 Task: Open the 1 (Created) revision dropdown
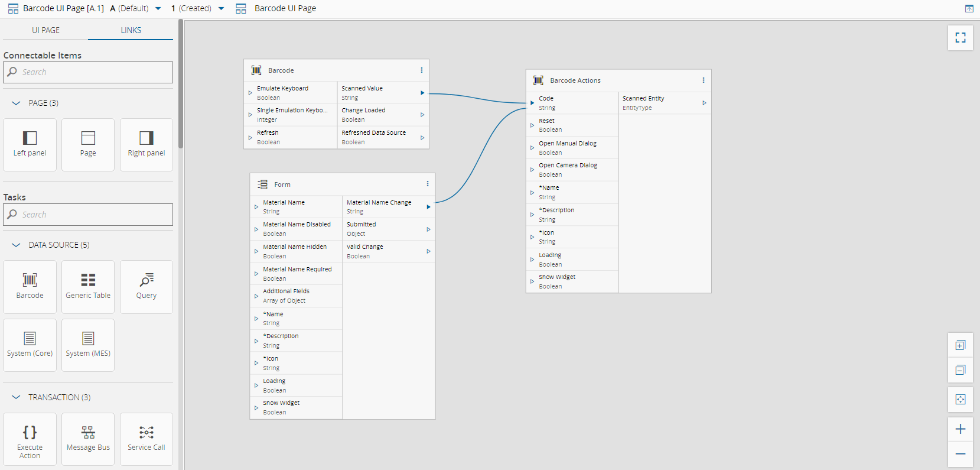(x=221, y=9)
